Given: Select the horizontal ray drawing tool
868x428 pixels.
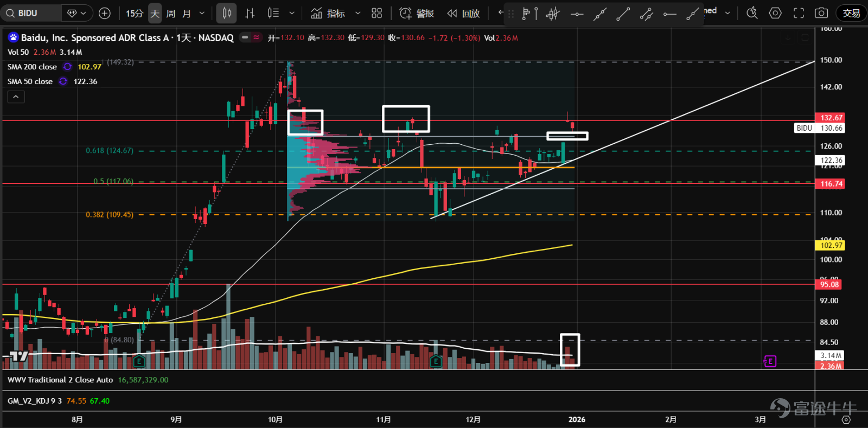Looking at the screenshot, I should point(669,14).
